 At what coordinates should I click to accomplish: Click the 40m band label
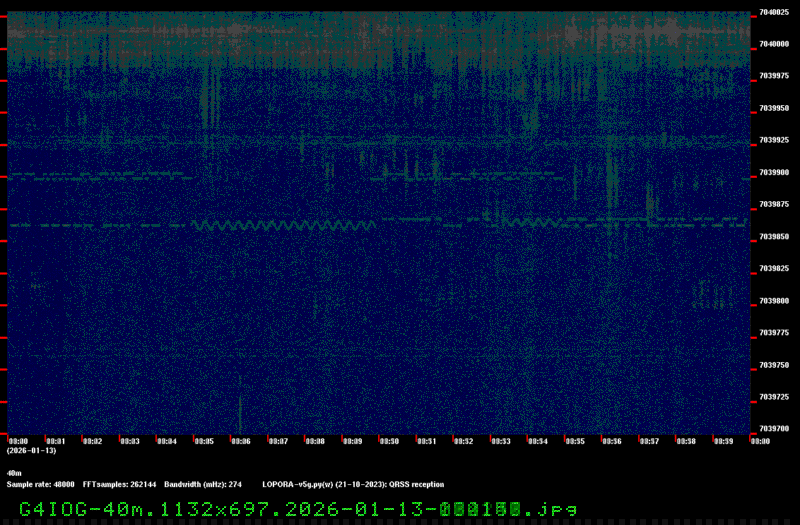pyautogui.click(x=14, y=473)
